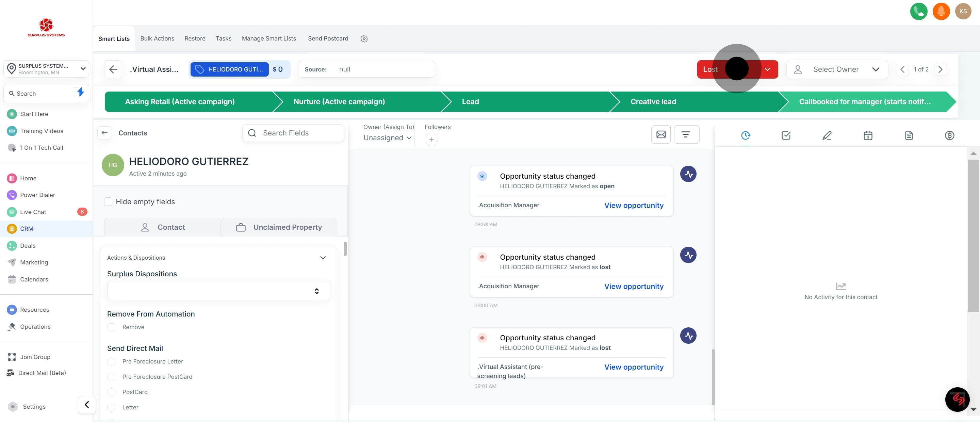Collapse the Actions & Dispositions section
Viewport: 980px width, 422px height.
coord(323,258)
